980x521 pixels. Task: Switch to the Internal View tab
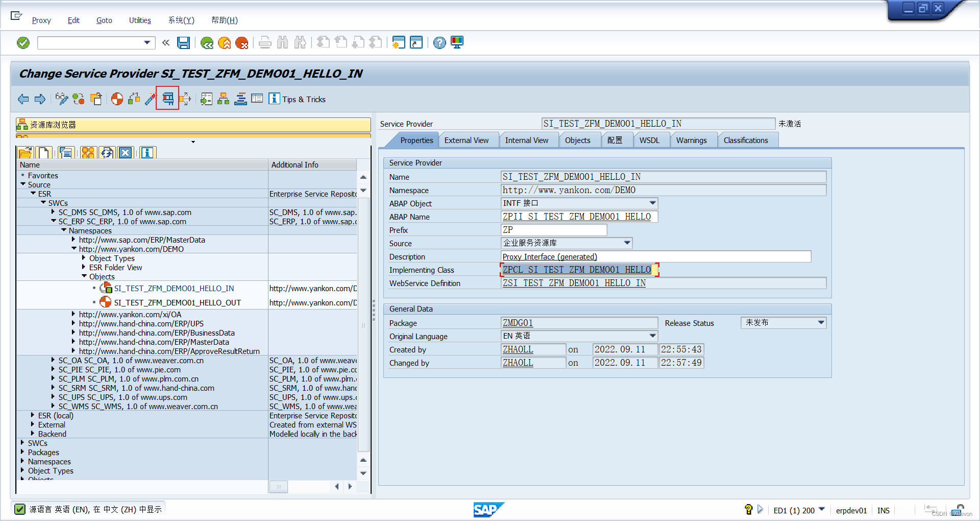coord(527,140)
